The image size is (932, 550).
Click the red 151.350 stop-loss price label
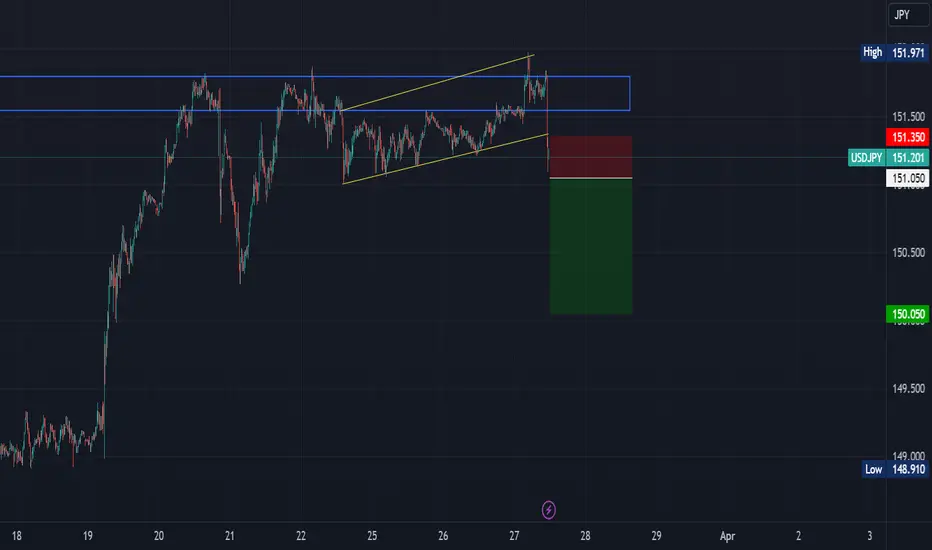point(908,137)
